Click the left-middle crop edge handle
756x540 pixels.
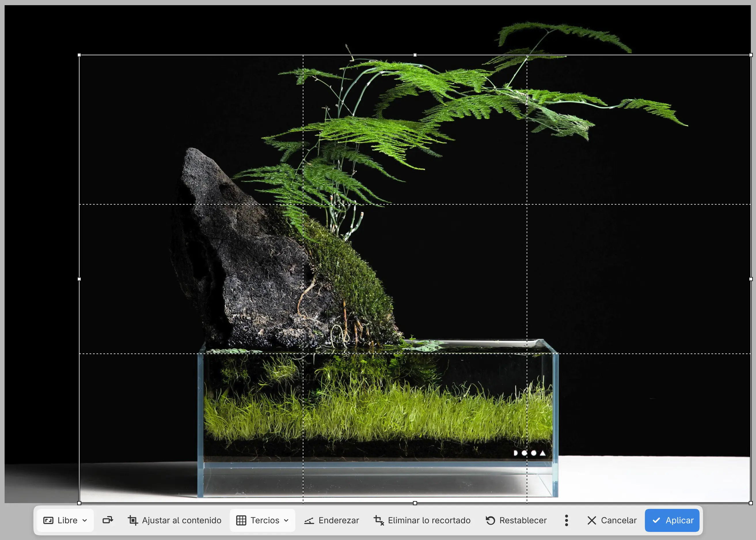coord(79,279)
